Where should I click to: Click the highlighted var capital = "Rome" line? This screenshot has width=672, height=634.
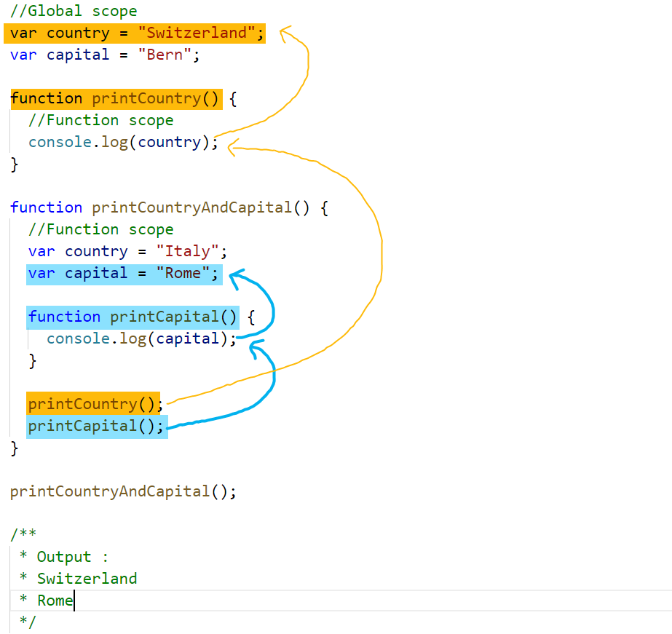124,274
